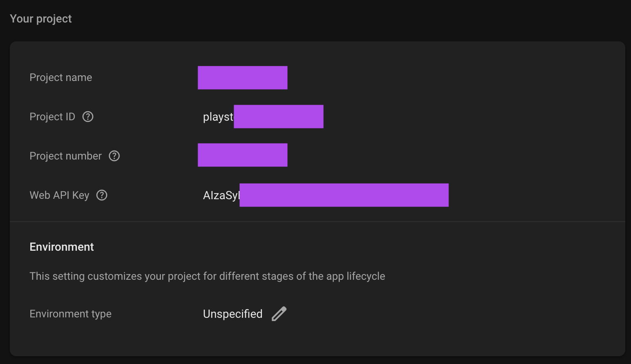The image size is (631, 364).
Task: Click the purple redaction over Web API Key
Action: point(344,195)
